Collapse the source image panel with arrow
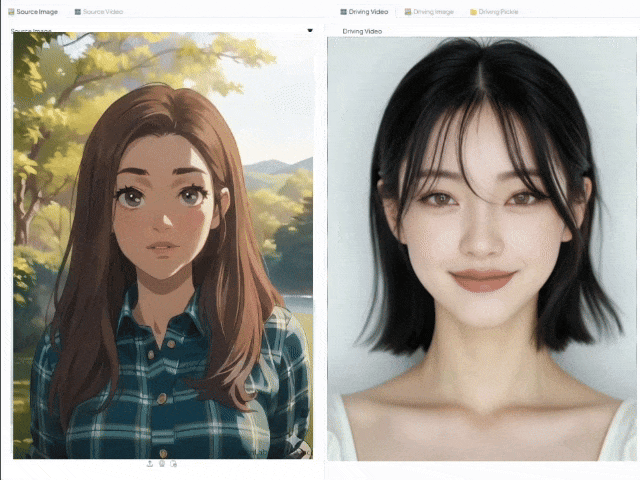The image size is (640, 480). 309,30
